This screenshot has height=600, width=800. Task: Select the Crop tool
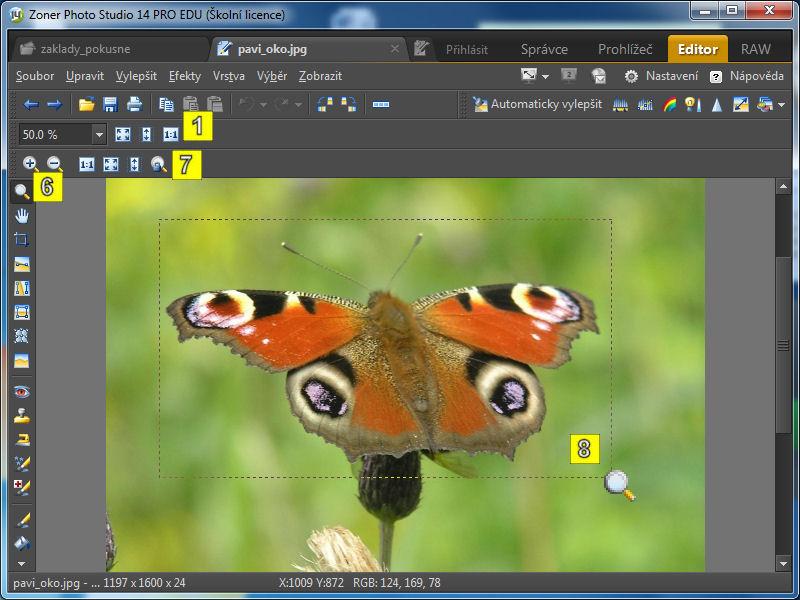pos(21,240)
